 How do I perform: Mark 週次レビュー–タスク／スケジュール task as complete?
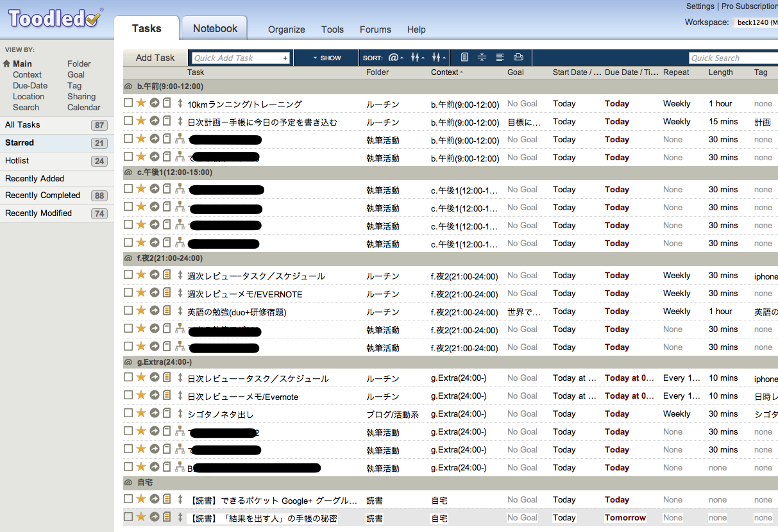pyautogui.click(x=128, y=275)
